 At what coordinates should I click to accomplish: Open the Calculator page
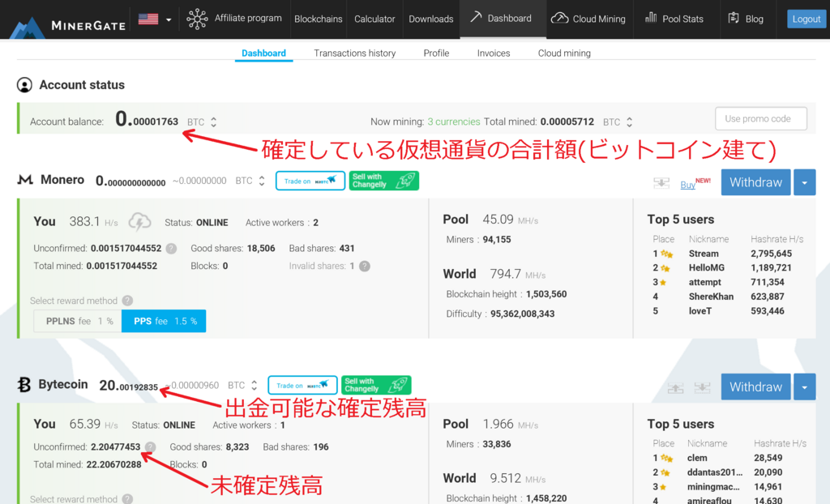click(374, 19)
